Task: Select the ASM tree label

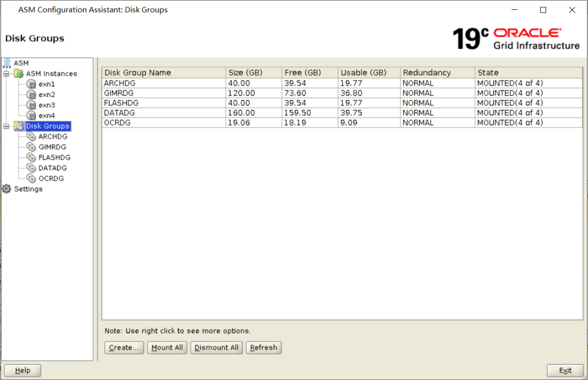Action: point(21,63)
